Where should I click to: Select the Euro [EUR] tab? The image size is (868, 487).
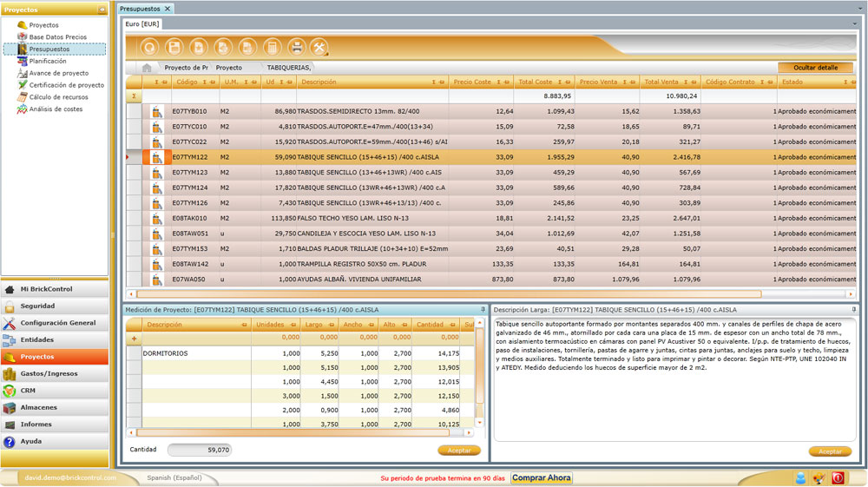point(142,24)
